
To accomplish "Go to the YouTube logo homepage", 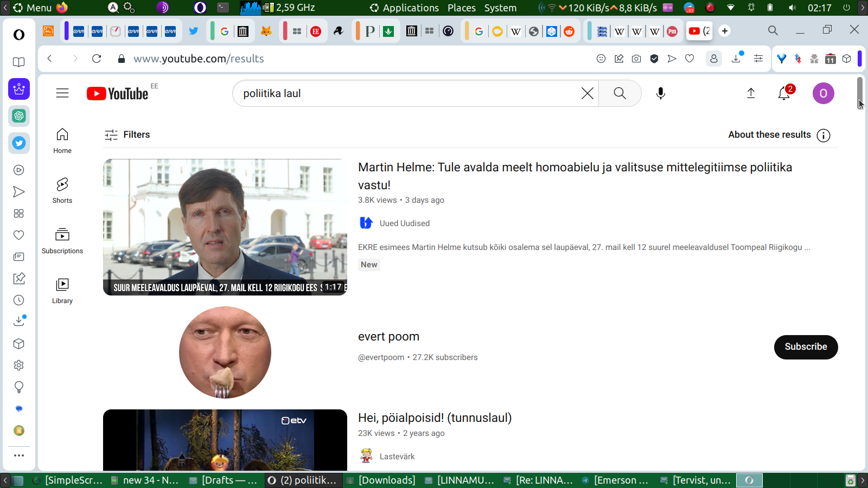I will tap(117, 93).
